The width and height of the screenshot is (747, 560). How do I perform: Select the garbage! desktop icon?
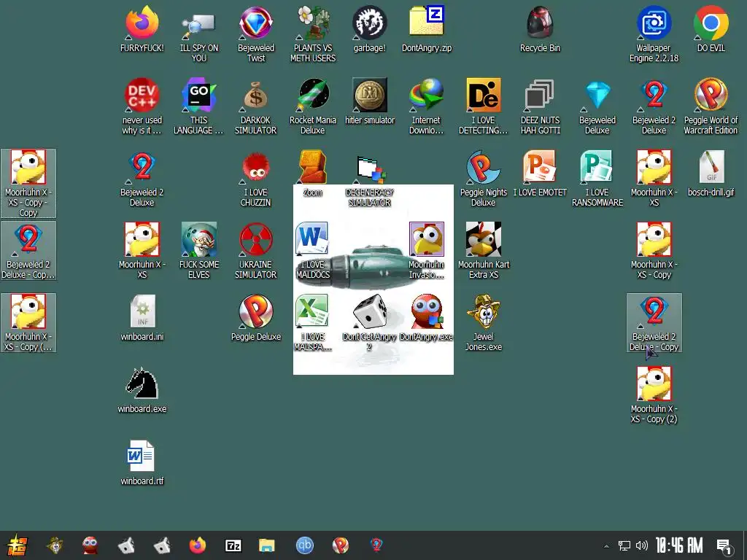(370, 28)
